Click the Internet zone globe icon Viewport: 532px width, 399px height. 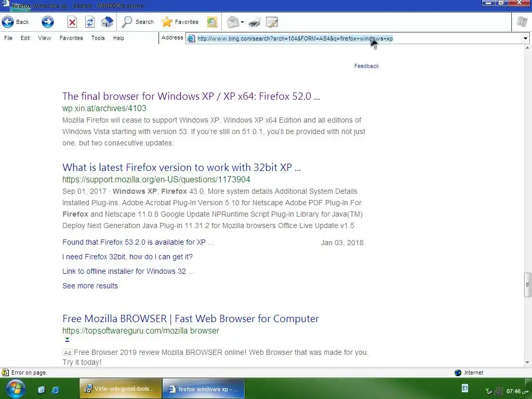coord(458,373)
